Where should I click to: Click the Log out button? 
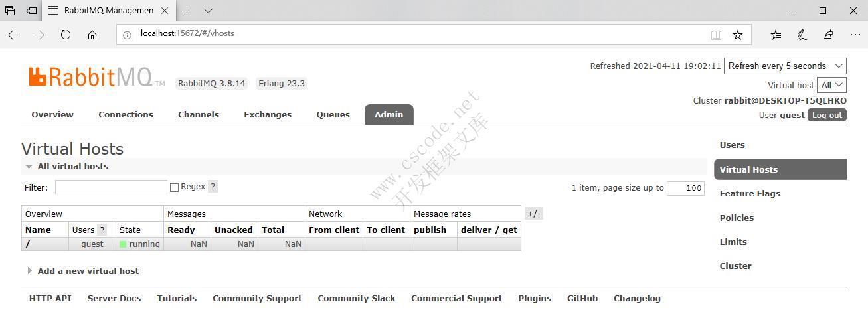coord(827,115)
